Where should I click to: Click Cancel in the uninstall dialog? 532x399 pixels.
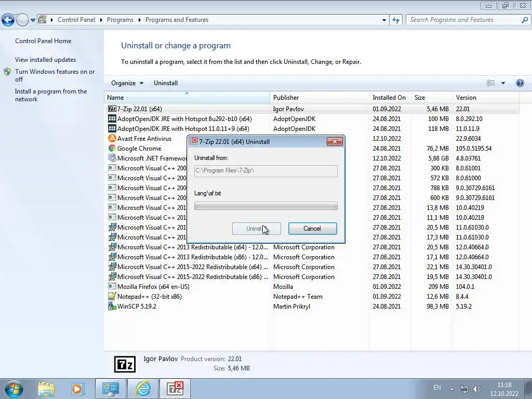click(312, 229)
